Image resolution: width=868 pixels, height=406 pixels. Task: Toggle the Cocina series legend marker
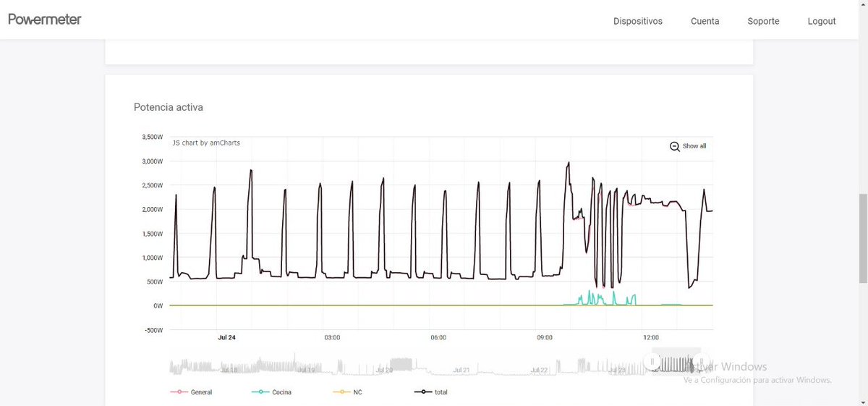pyautogui.click(x=260, y=392)
